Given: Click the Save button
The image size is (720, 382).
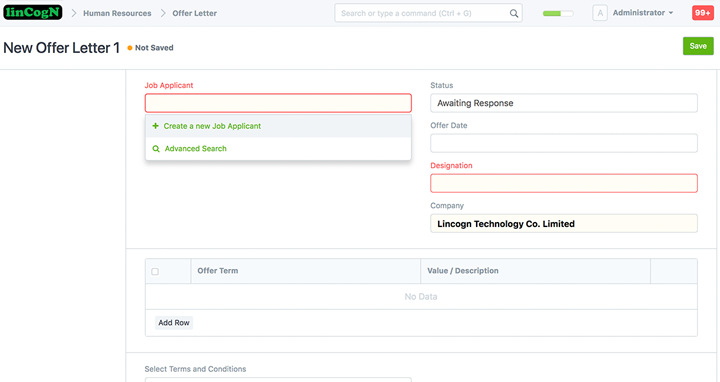Looking at the screenshot, I should [x=698, y=46].
